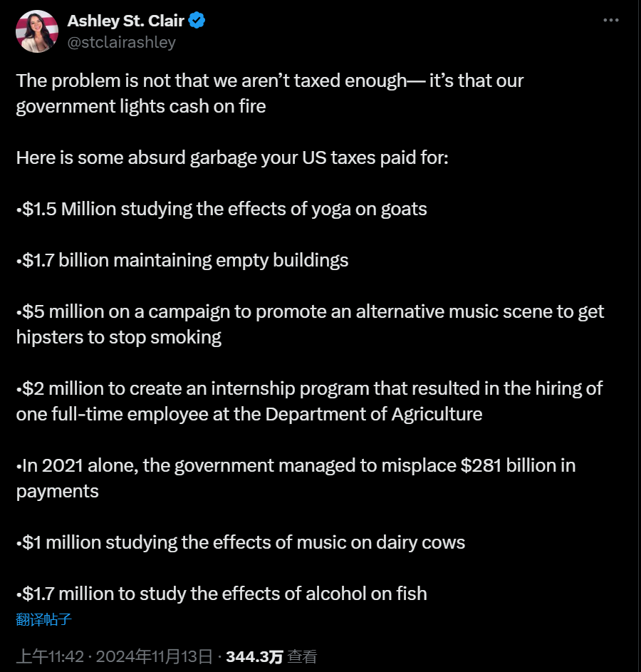Open the more options three-dot menu
The image size is (641, 672).
pos(610,20)
